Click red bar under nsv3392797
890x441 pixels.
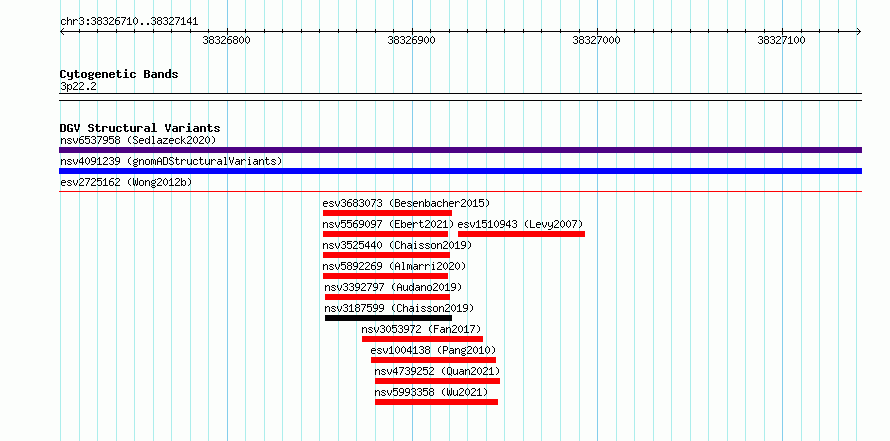pyautogui.click(x=387, y=297)
